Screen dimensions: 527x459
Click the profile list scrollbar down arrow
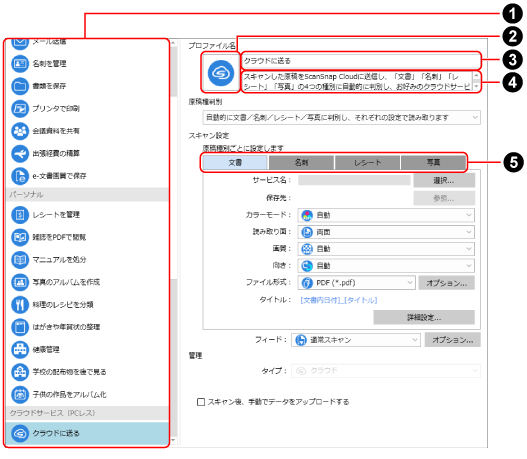[x=173, y=440]
